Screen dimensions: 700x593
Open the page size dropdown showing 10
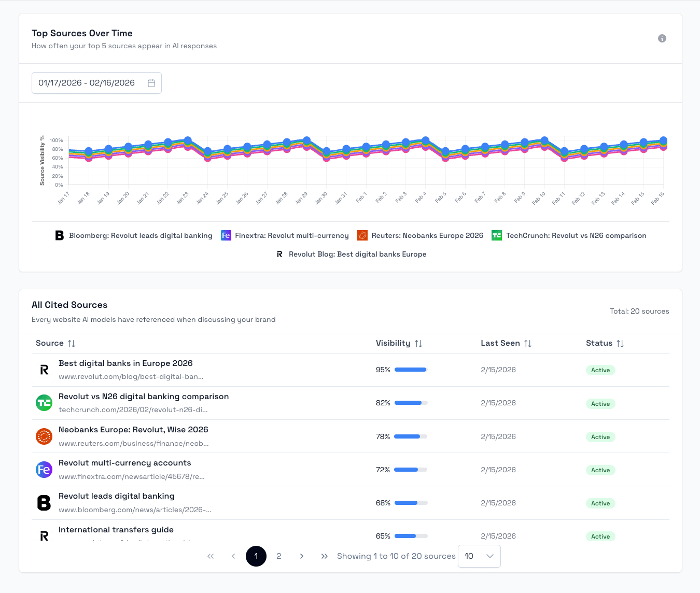(x=479, y=556)
